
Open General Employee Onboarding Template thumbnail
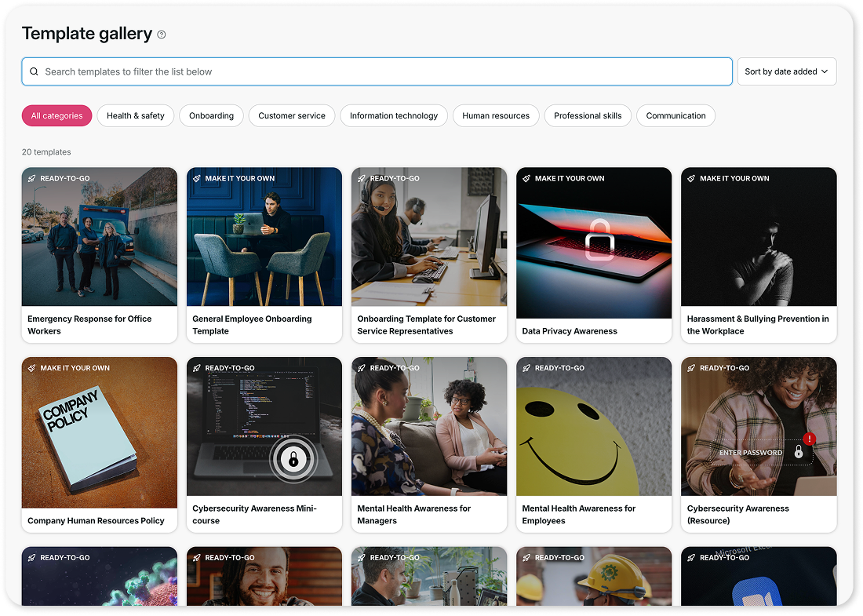pyautogui.click(x=264, y=237)
